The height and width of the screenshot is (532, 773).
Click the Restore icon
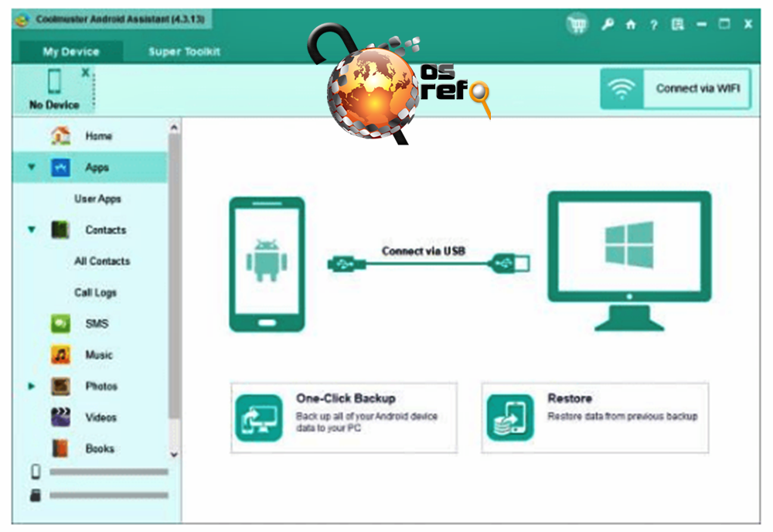click(x=510, y=418)
